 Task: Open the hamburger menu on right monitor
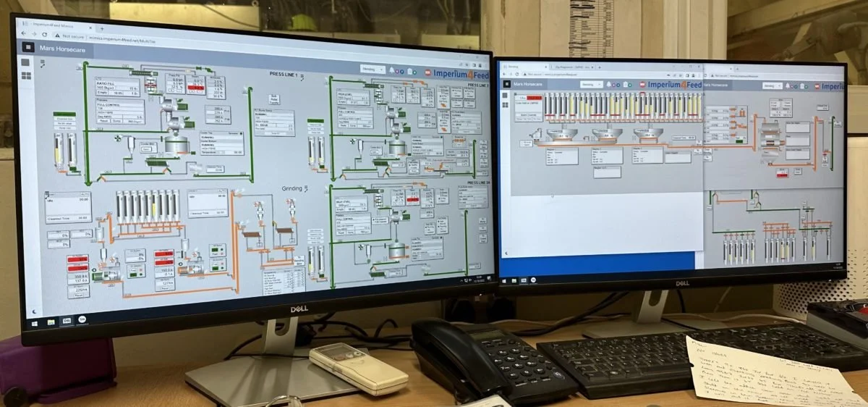click(x=507, y=84)
